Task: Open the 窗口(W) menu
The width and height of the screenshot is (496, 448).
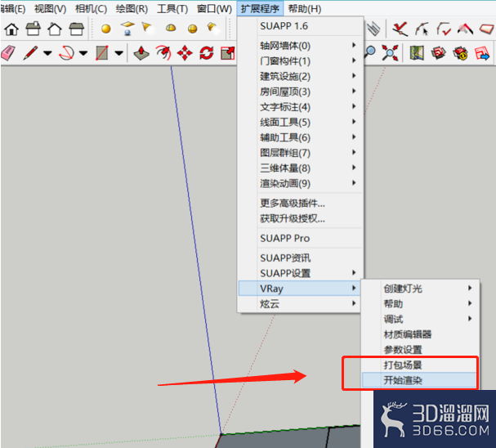Action: (x=214, y=8)
